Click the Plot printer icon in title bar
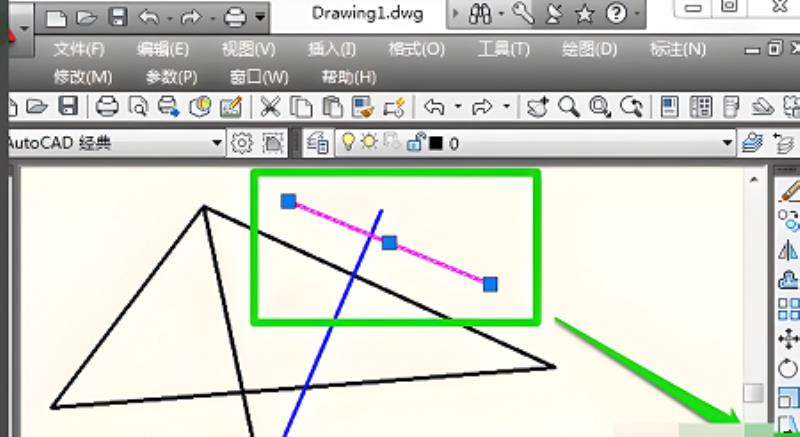800x437 pixels. coord(236,17)
